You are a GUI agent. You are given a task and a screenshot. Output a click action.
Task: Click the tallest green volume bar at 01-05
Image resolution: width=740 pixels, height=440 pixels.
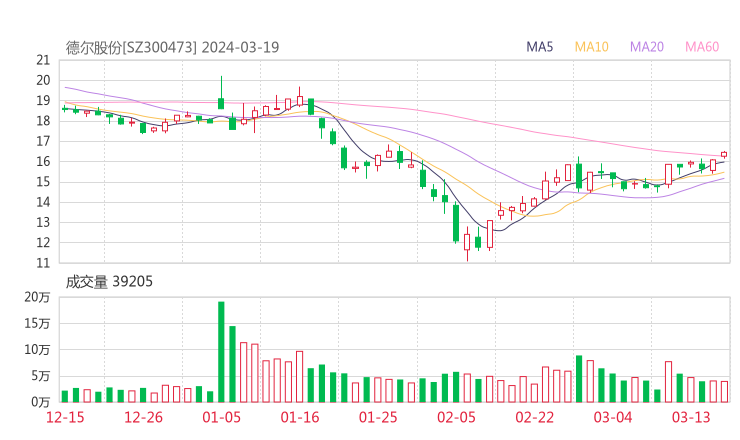pyautogui.click(x=221, y=352)
